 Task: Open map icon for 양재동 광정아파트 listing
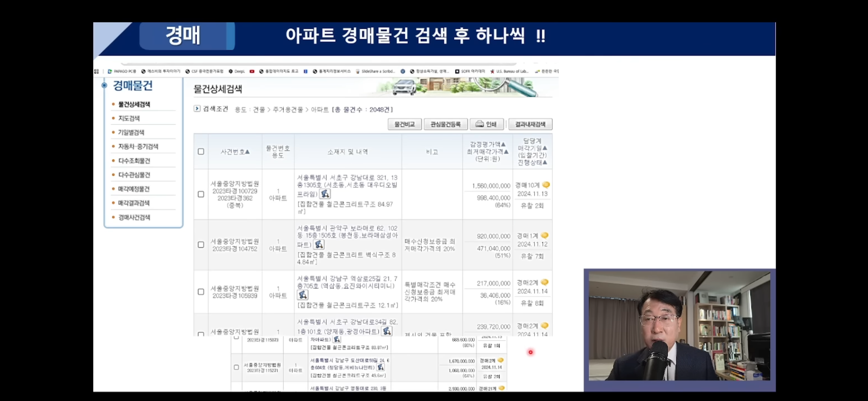(x=387, y=331)
